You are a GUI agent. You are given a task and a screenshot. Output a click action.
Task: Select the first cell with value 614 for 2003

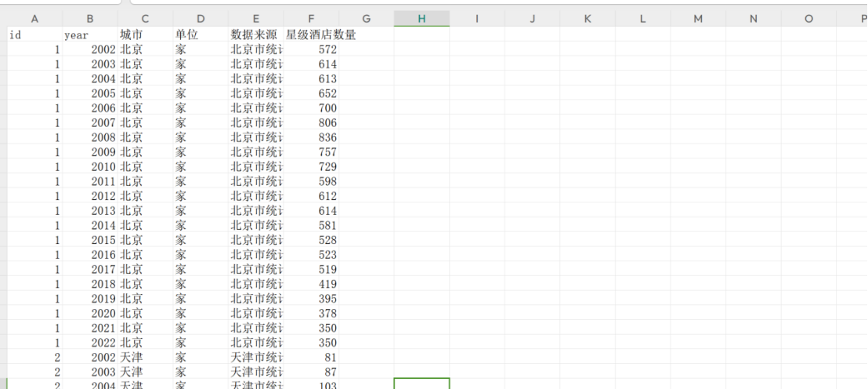point(311,64)
